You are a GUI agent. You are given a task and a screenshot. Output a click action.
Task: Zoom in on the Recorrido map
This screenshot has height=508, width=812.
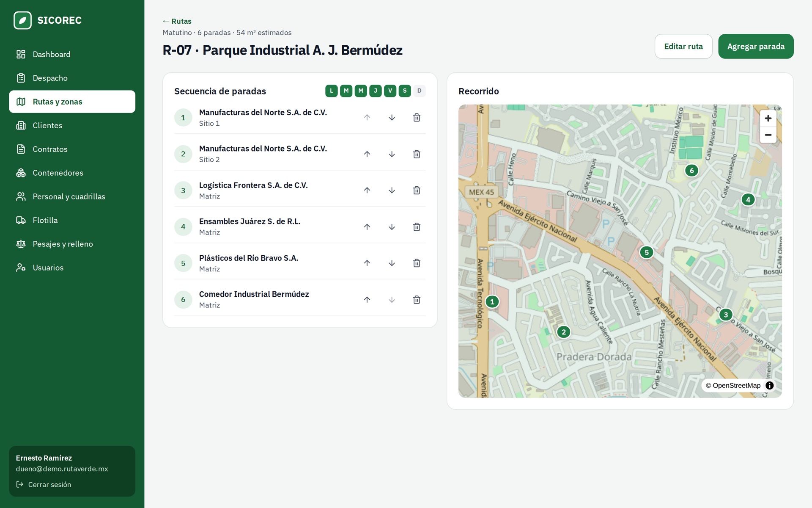[x=768, y=119]
